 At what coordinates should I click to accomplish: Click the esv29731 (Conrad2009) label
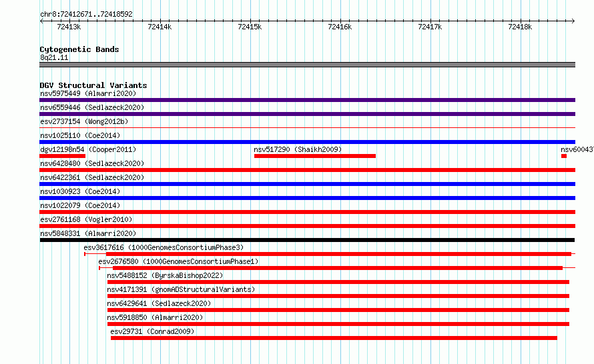point(152,331)
